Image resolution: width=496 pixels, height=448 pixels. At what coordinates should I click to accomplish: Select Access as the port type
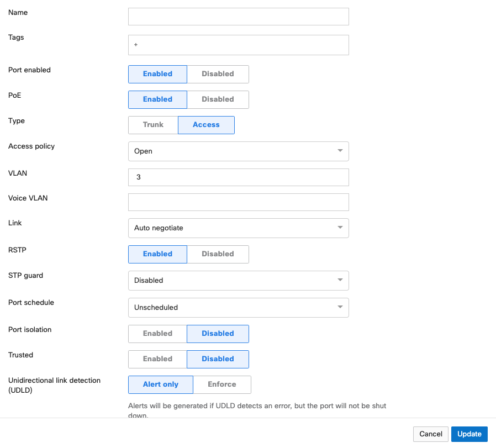tap(206, 125)
